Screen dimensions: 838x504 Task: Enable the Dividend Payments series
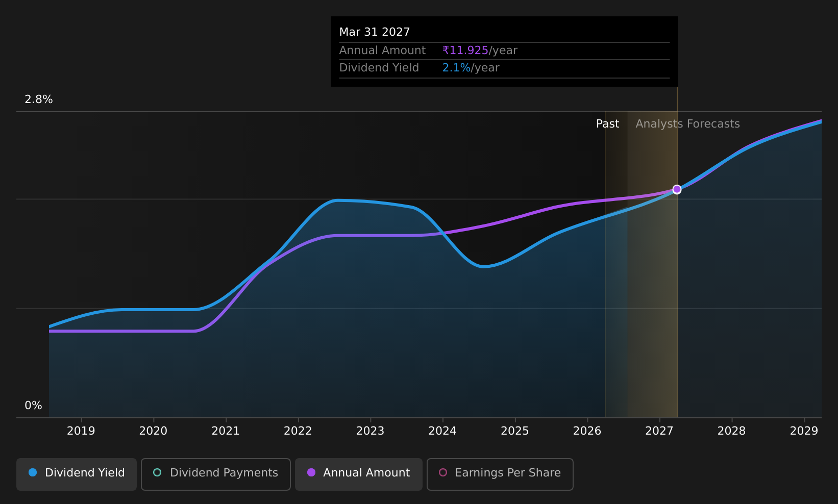216,474
